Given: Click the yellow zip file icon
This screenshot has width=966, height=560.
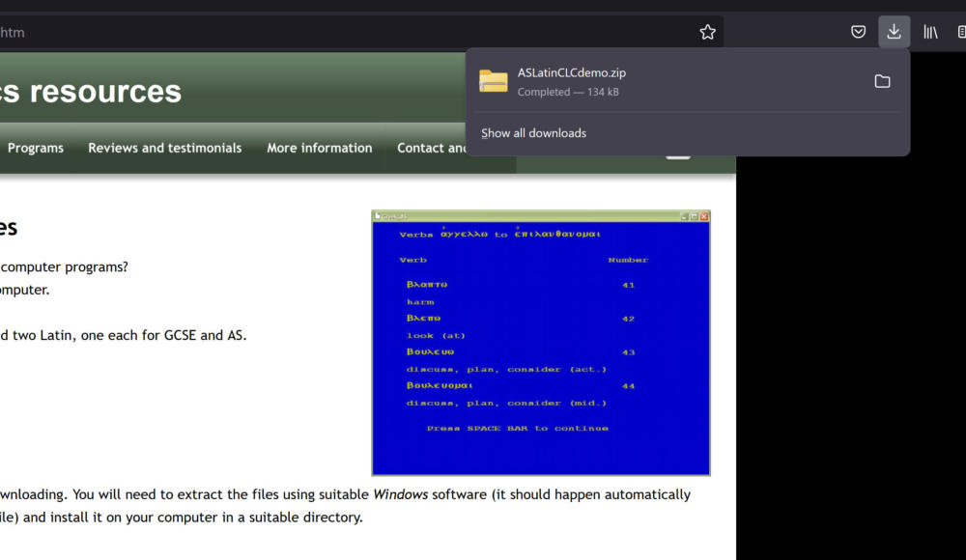Looking at the screenshot, I should point(494,81).
